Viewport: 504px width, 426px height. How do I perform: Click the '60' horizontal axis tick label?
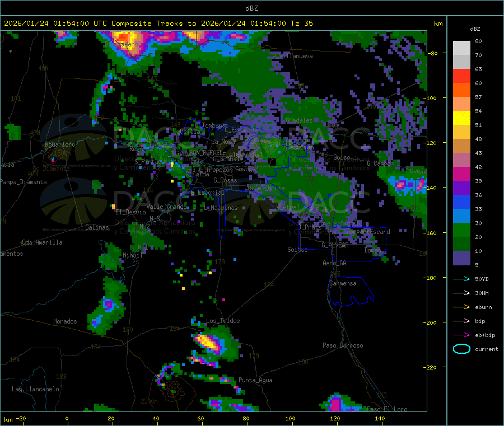(x=200, y=418)
